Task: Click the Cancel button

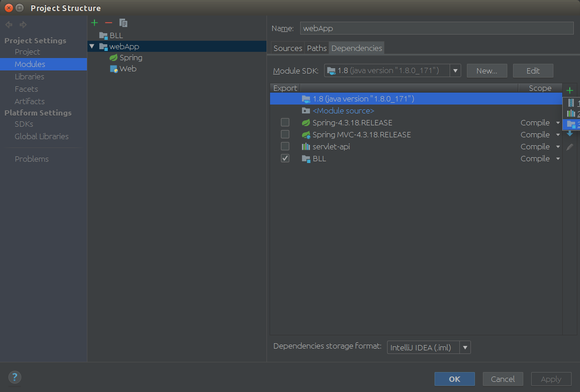Action: coord(503,379)
